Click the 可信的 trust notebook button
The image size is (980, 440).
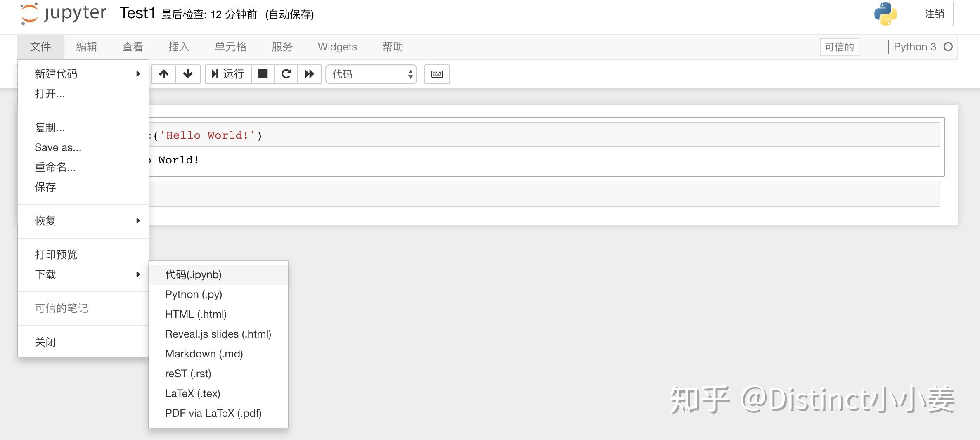point(839,47)
